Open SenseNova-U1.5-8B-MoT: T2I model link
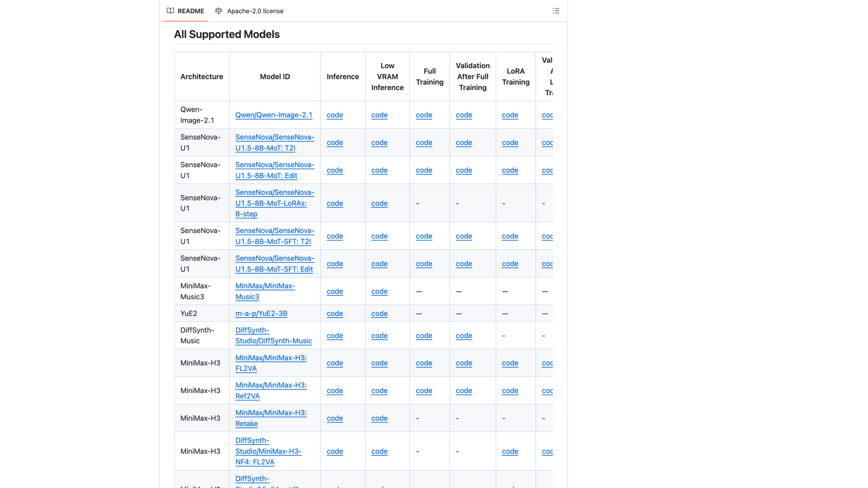 (274, 142)
